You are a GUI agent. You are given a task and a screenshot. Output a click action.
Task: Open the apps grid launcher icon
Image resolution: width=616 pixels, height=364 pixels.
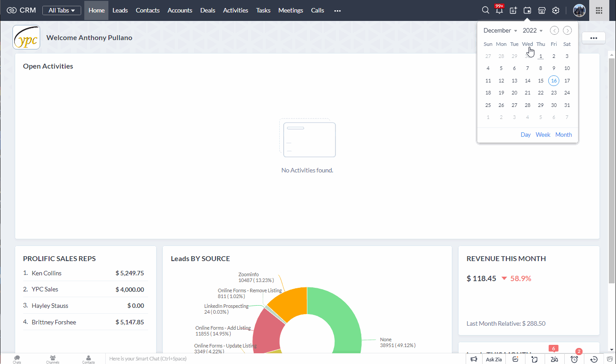click(x=599, y=10)
